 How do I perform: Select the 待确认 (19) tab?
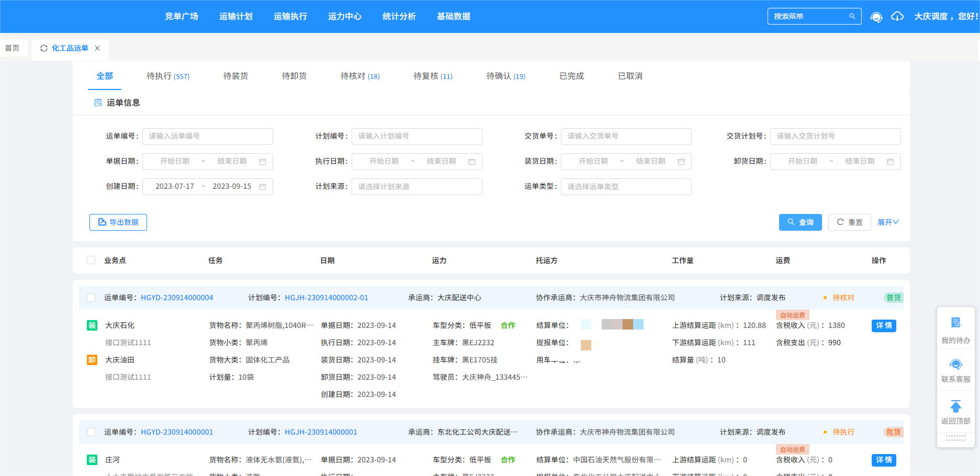pyautogui.click(x=506, y=76)
